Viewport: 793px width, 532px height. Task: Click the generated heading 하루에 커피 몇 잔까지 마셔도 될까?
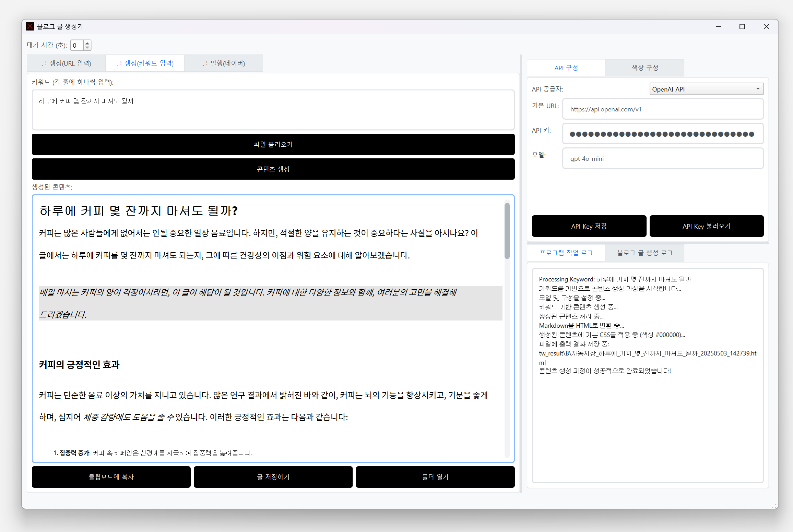pyautogui.click(x=139, y=210)
